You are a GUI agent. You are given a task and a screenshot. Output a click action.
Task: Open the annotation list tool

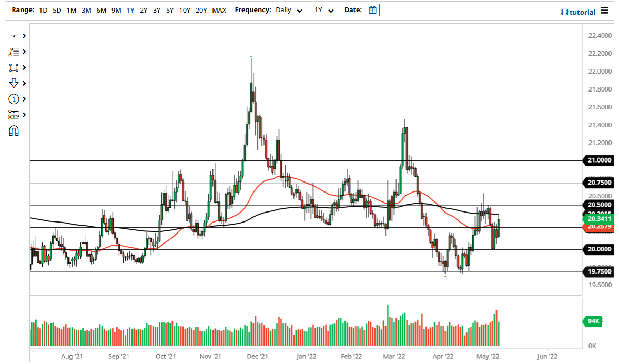(15, 52)
